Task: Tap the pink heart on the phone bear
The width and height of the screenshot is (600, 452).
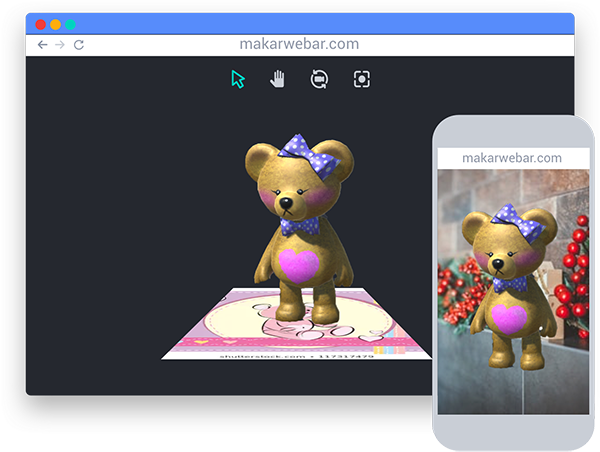Action: click(509, 319)
